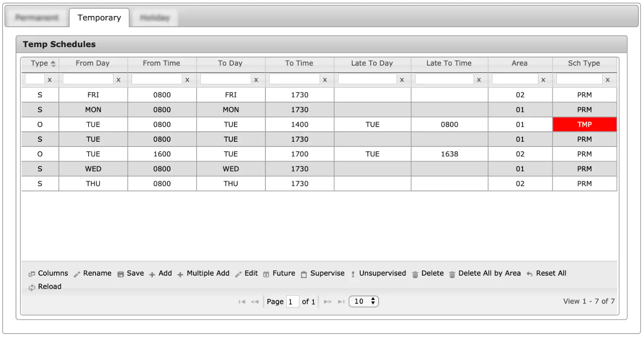644x337 pixels.
Task: Go to last page with pager icon
Action: [341, 302]
